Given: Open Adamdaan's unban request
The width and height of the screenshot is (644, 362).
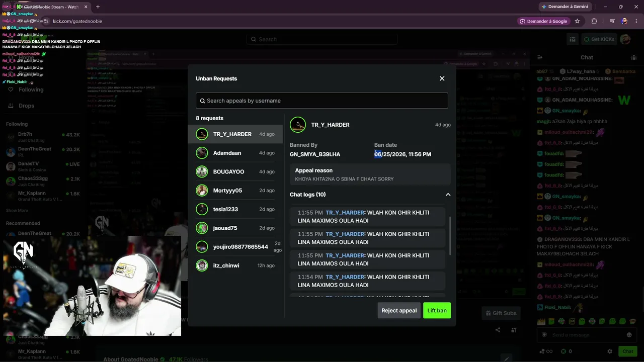Looking at the screenshot, I should (x=235, y=153).
